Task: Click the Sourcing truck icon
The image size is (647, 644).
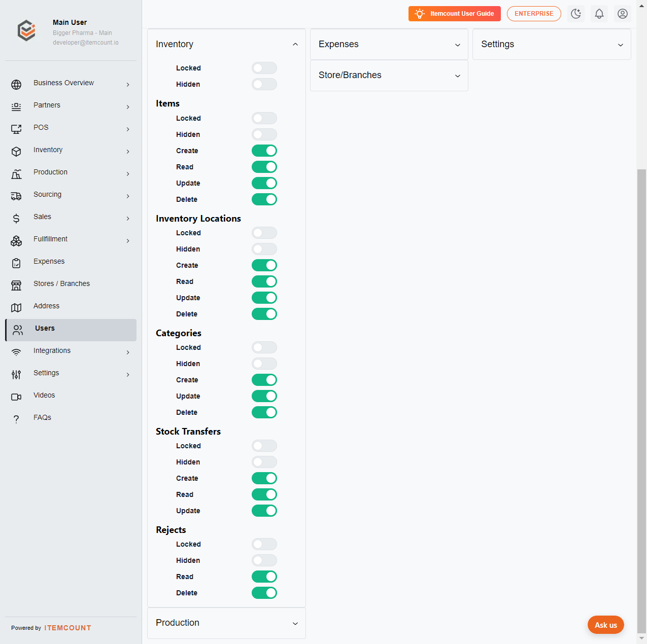Action: 16,196
